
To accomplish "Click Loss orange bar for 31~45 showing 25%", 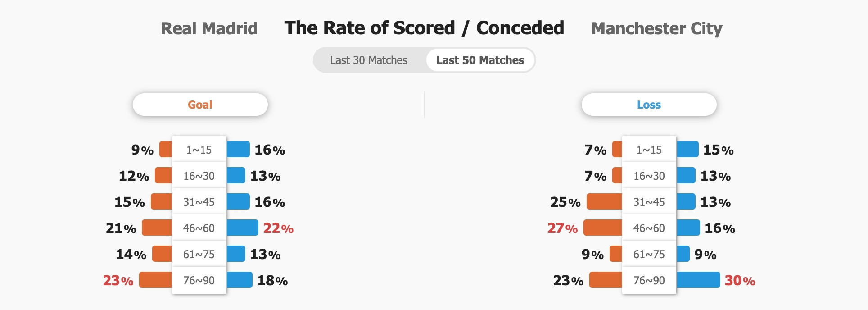I will 605,201.
